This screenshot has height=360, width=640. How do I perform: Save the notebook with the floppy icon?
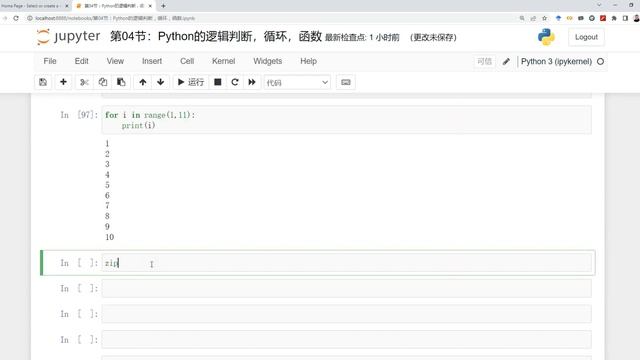pos(43,82)
